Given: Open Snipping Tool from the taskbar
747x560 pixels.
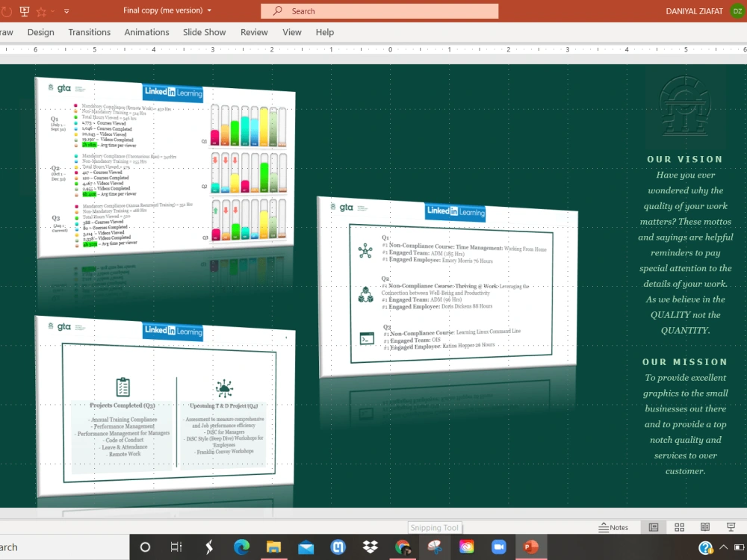Looking at the screenshot, I should coord(436,547).
